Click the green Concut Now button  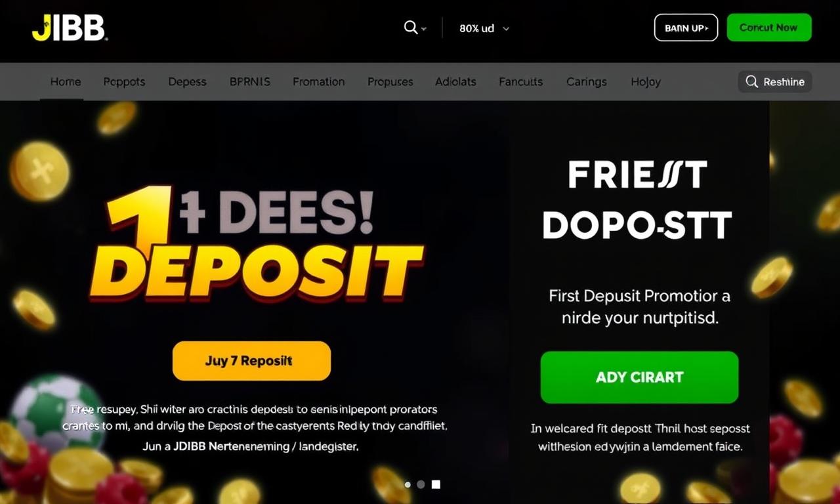(x=769, y=28)
